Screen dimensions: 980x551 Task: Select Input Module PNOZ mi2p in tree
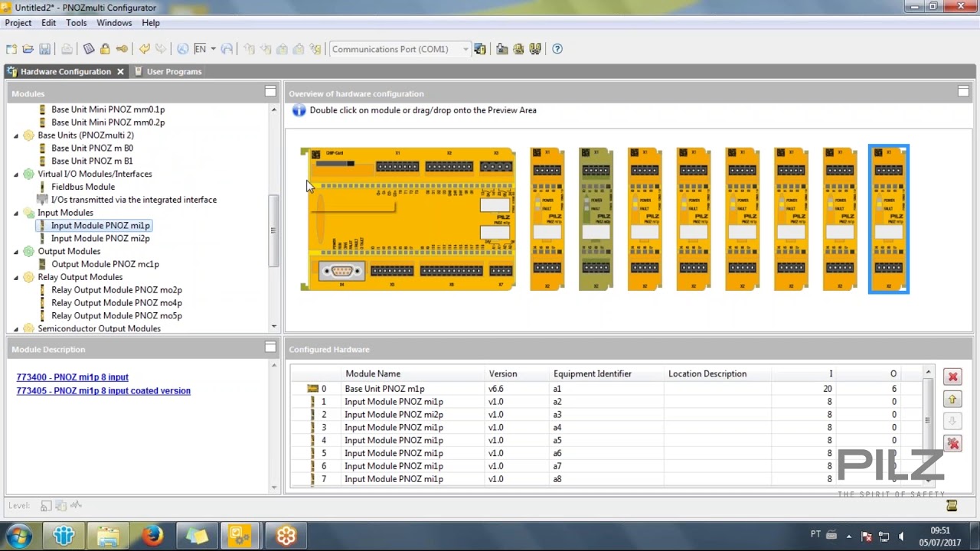pos(100,238)
